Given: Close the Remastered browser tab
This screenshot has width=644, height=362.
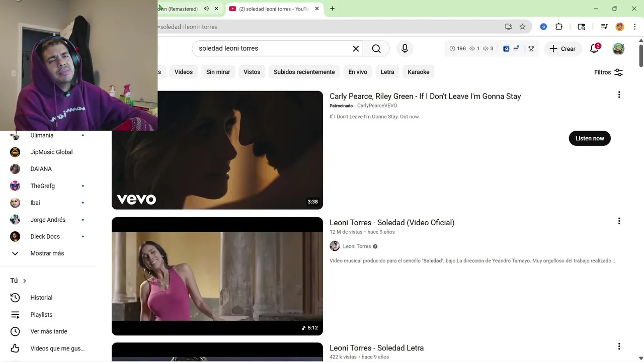Looking at the screenshot, I should (x=216, y=9).
